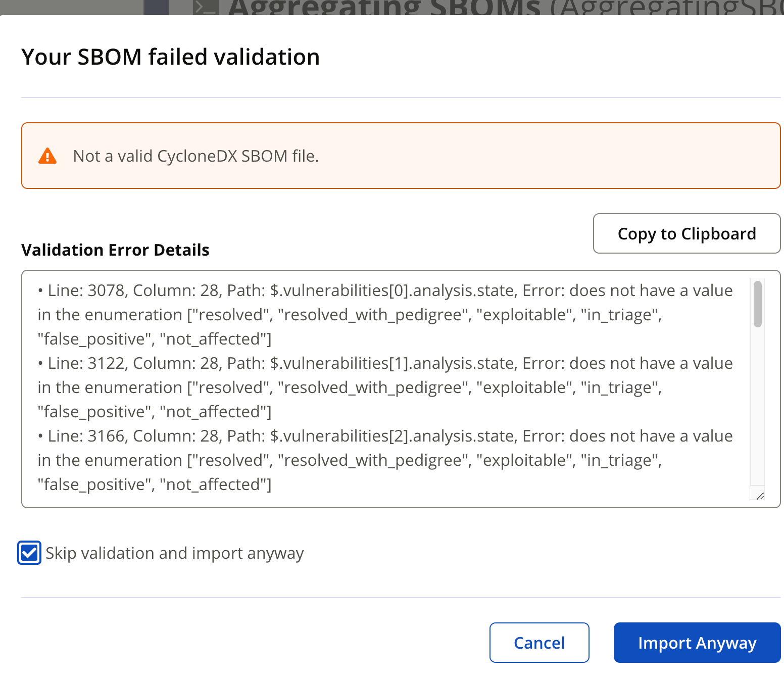
Task: Click the line 3166 validation error entry
Action: (385, 460)
